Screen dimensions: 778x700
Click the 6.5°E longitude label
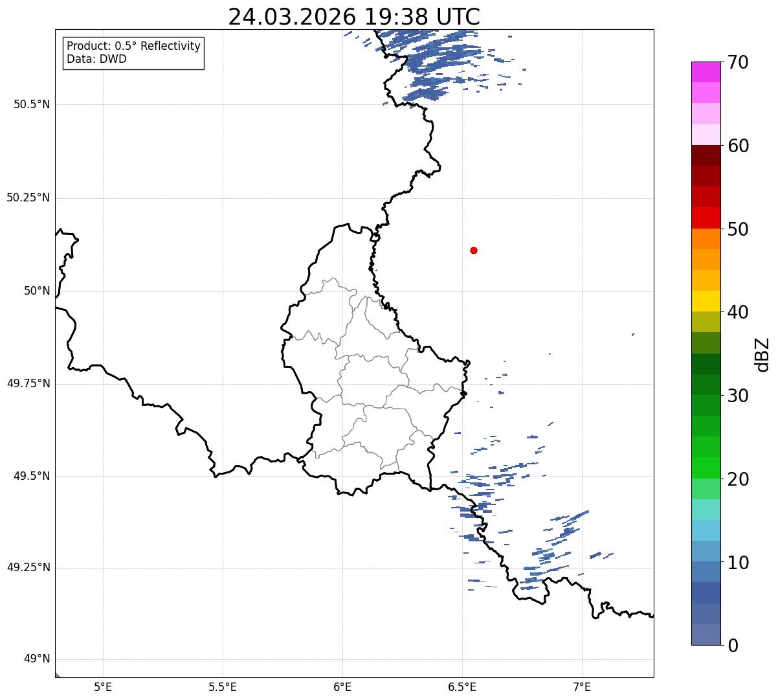point(462,686)
